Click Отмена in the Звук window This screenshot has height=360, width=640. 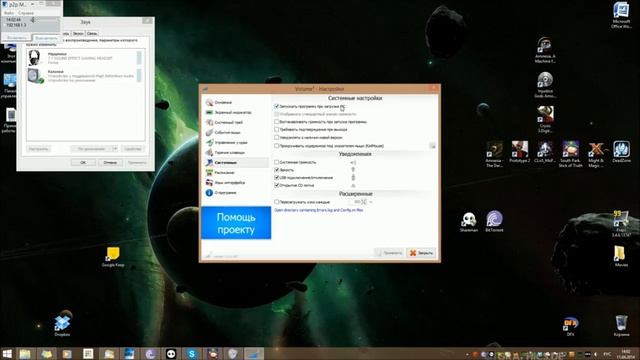110,162
